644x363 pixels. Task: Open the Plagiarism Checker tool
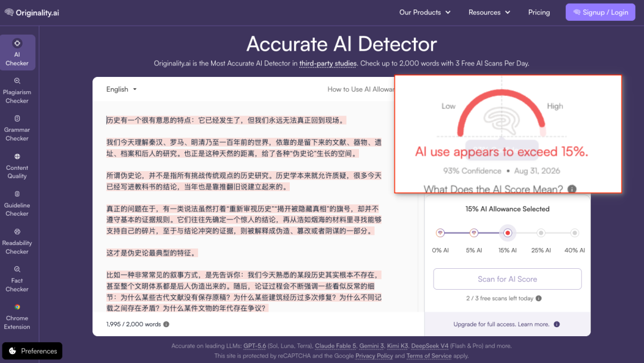click(x=17, y=91)
